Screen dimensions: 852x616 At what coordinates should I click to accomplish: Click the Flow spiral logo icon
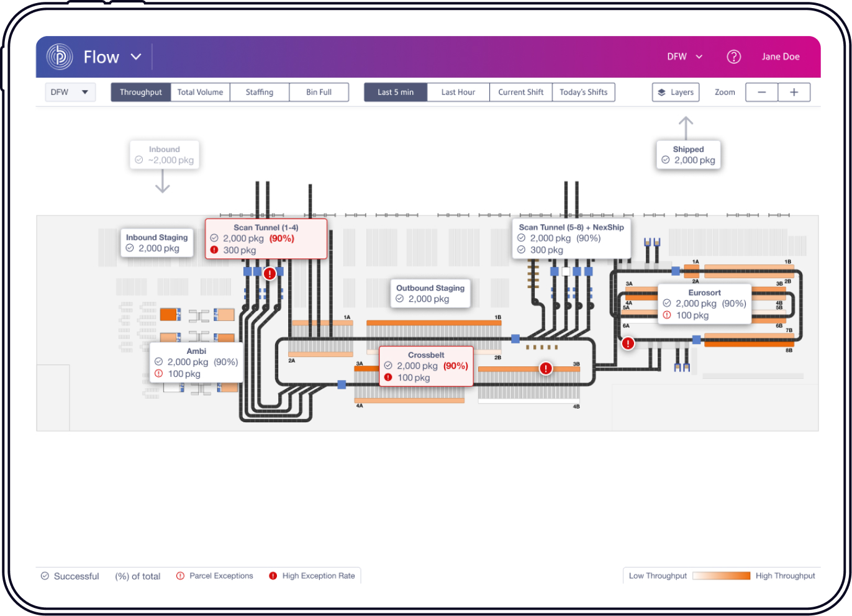coord(60,57)
